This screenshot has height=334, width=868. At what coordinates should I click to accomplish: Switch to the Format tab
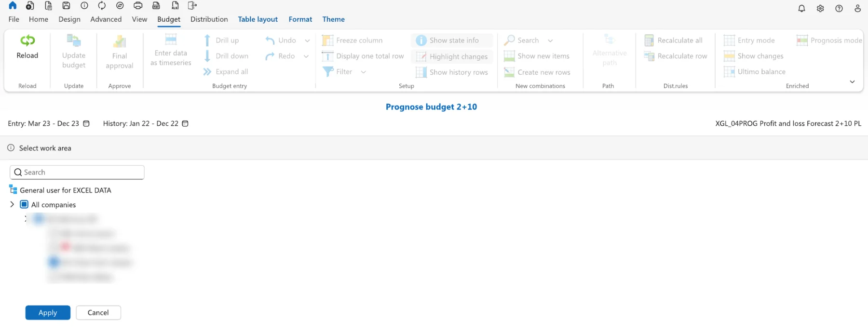(x=300, y=19)
